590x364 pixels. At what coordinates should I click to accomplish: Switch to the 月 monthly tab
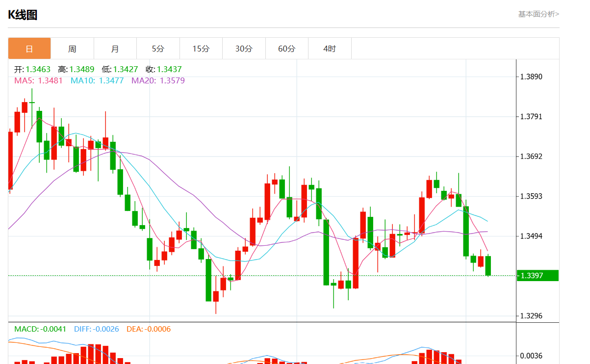click(115, 49)
